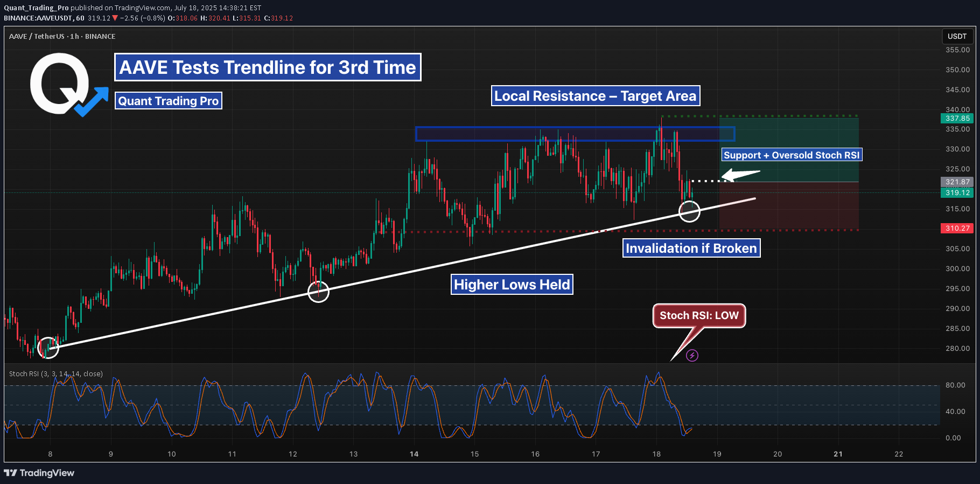The height and width of the screenshot is (484, 980).
Task: Click 300.00 on the price axis
Action: pyautogui.click(x=957, y=268)
